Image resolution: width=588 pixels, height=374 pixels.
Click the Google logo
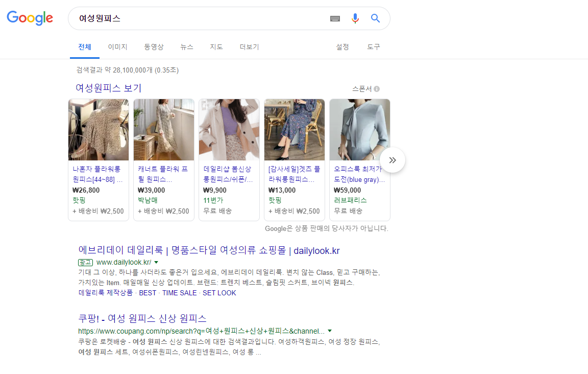click(x=29, y=18)
